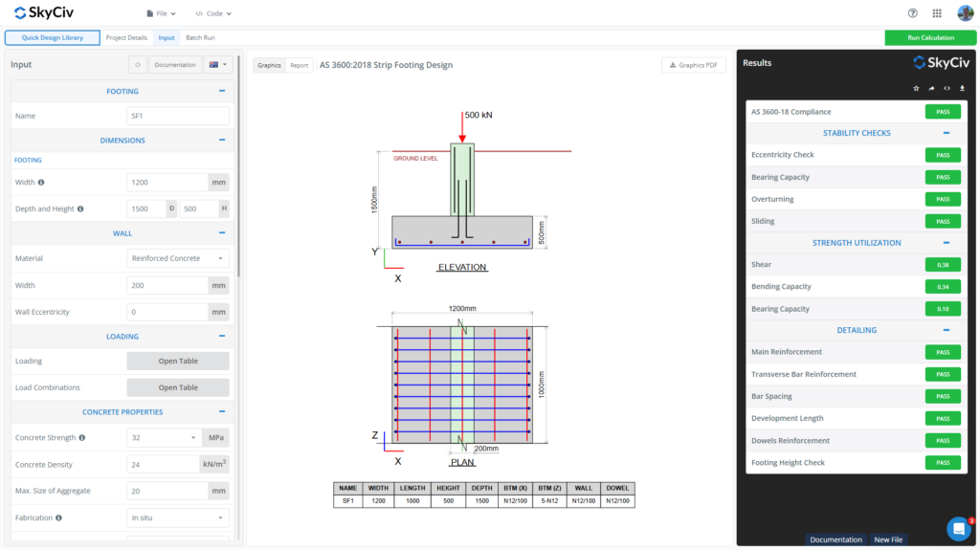Click the Overturning PASS badge
This screenshot has height=550, width=980.
click(943, 199)
